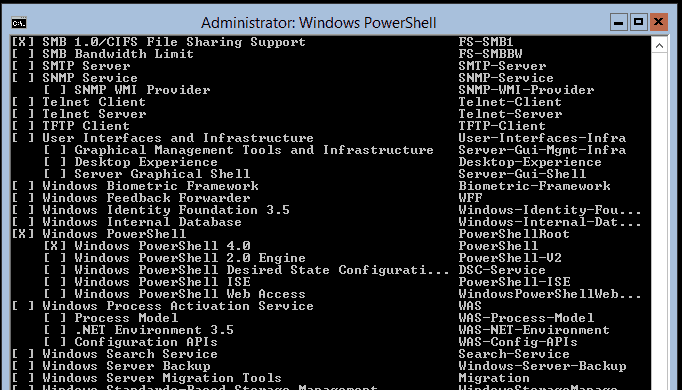Screen dimensions: 682x390
Task: Click the Telnet Client unchecked box
Action: pos(23,102)
